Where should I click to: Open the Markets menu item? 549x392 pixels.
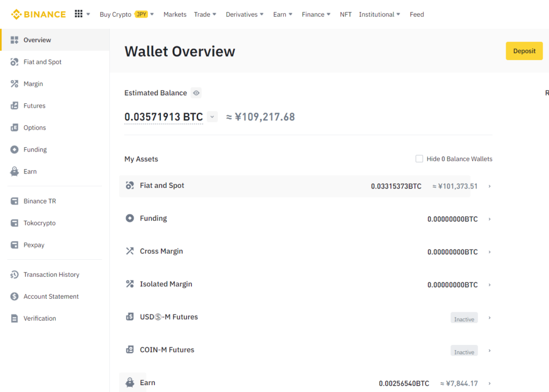[175, 14]
